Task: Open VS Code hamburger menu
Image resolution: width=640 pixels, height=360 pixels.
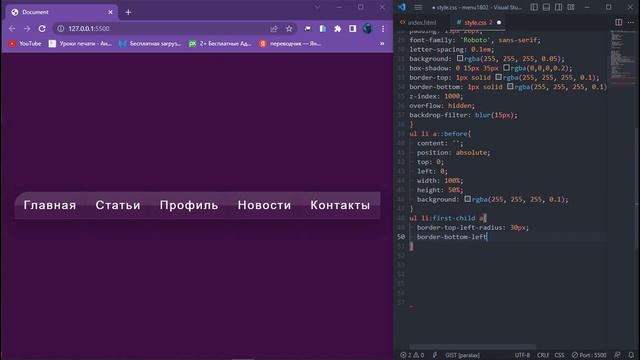Action: click(418, 7)
